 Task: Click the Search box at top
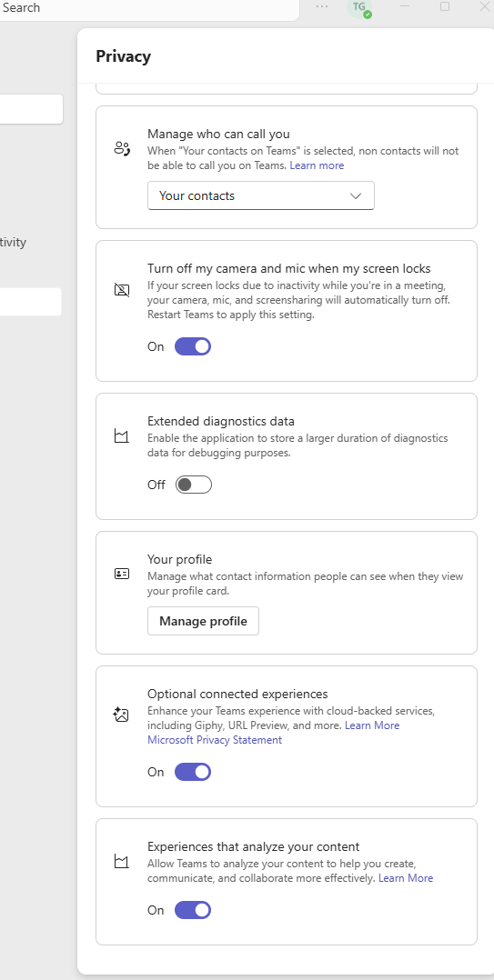pos(150,9)
